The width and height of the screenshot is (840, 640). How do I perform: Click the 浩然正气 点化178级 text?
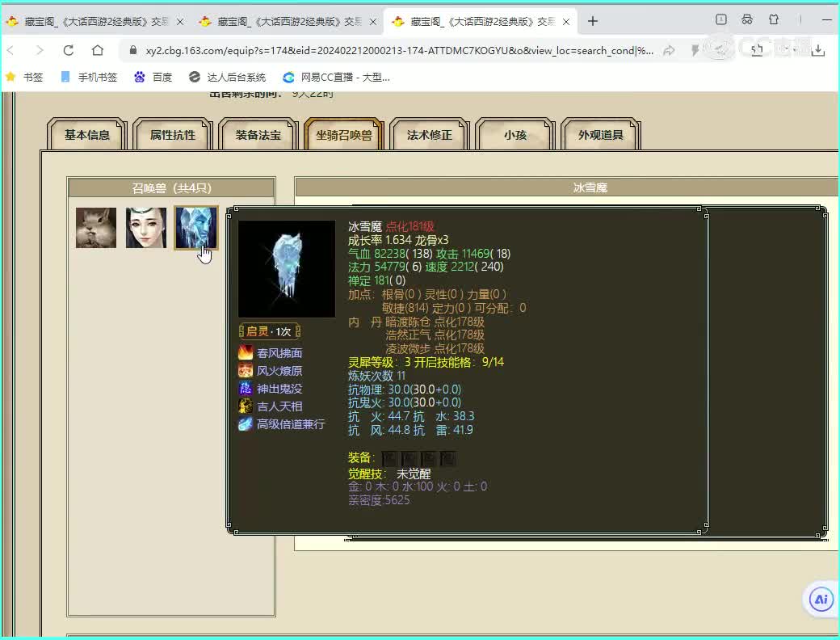(x=435, y=335)
